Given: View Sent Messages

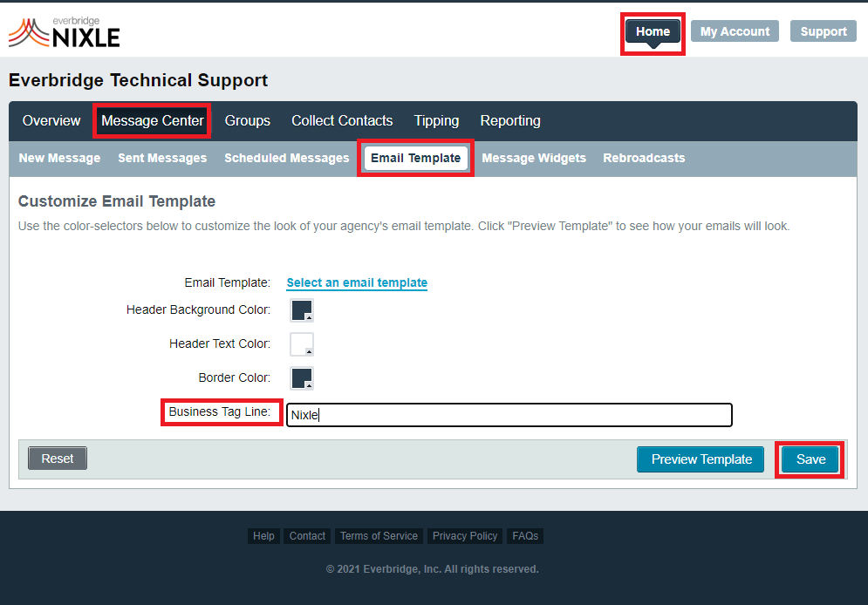Looking at the screenshot, I should [162, 158].
